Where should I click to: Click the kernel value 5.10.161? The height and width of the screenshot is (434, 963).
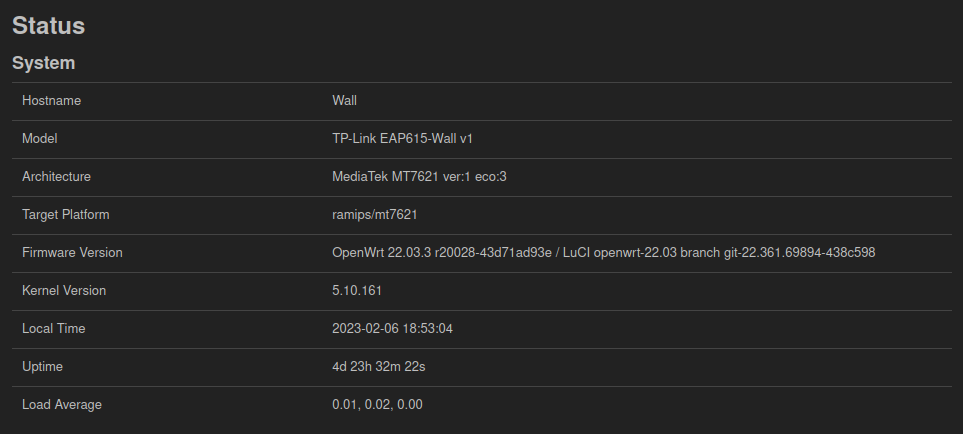(x=357, y=291)
